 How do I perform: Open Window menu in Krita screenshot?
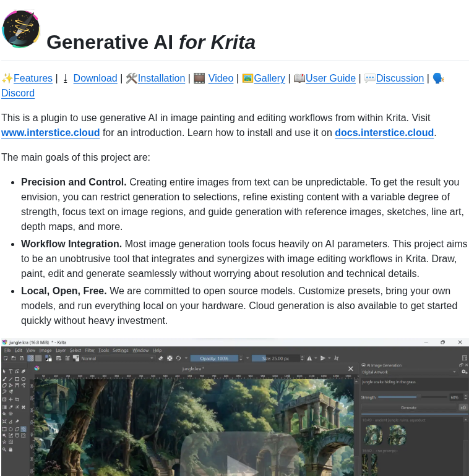coord(140,350)
